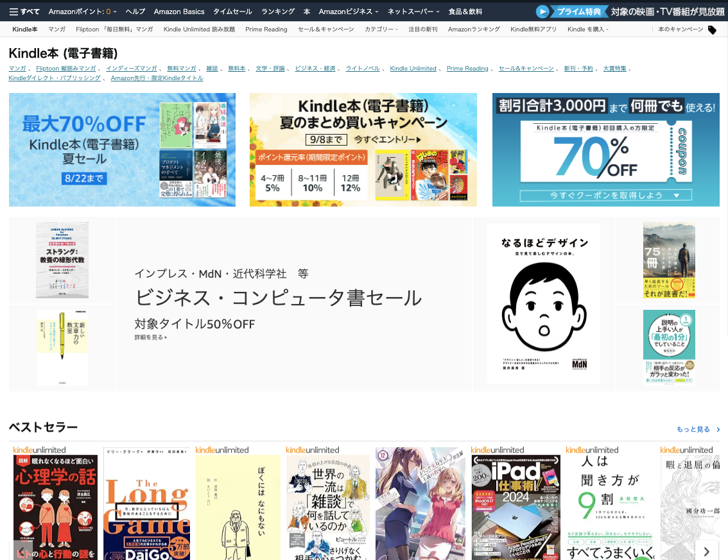Switch to the マンガ tab
This screenshot has width=728, height=560.
(57, 29)
